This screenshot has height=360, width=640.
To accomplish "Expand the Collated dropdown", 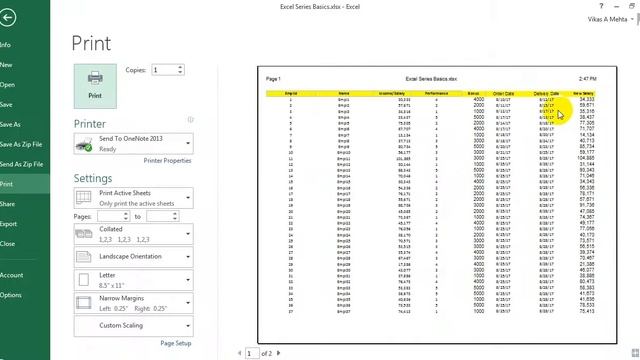I will (133, 234).
